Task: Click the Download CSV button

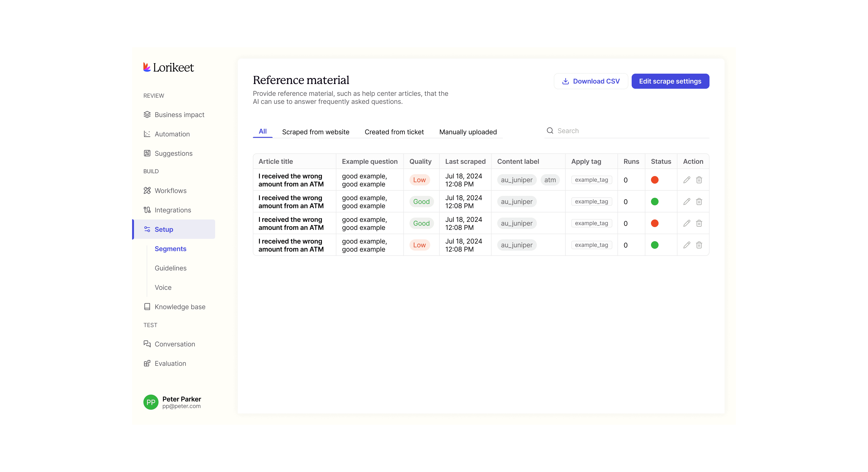Action: [591, 81]
